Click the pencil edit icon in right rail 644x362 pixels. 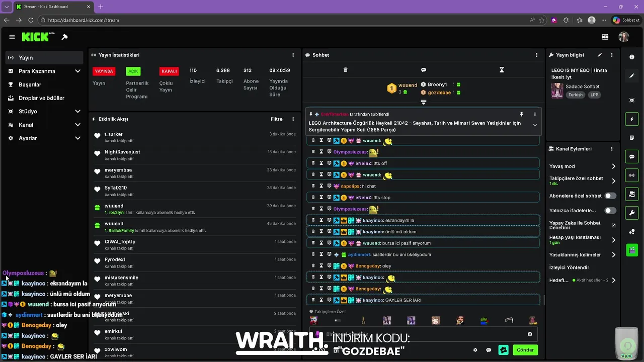[632, 76]
